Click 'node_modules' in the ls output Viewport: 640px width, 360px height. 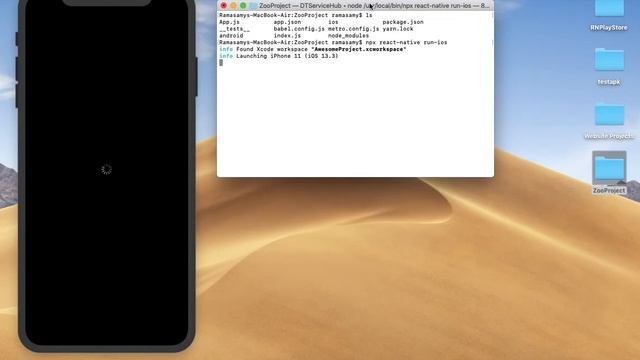[x=349, y=36]
